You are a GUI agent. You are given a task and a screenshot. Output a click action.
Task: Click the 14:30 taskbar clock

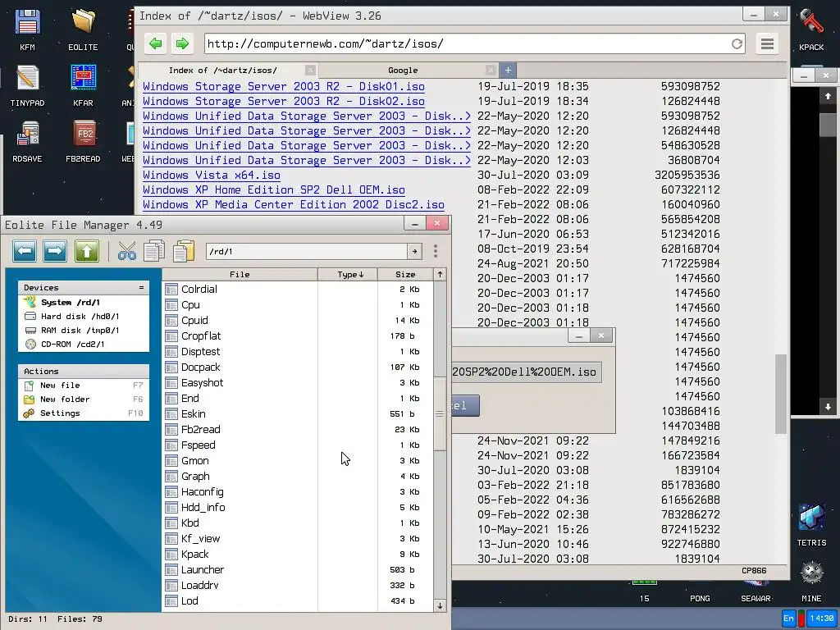[x=821, y=619]
